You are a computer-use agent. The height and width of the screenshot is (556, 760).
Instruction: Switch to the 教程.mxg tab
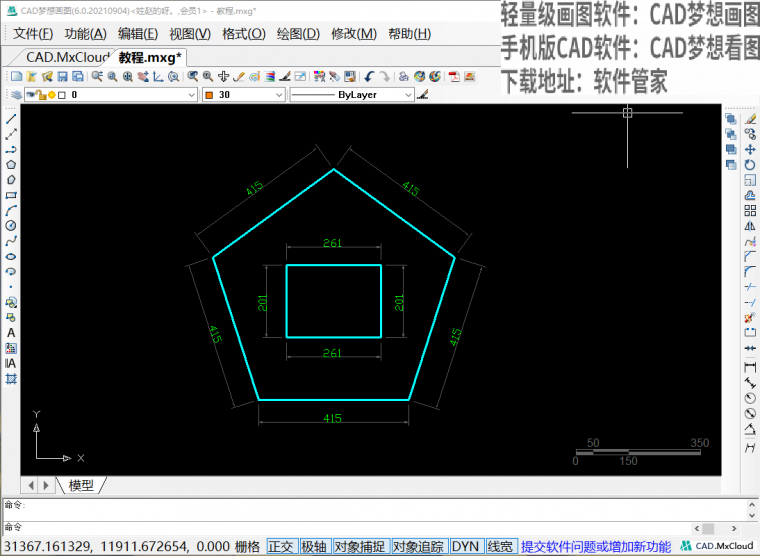[x=150, y=58]
